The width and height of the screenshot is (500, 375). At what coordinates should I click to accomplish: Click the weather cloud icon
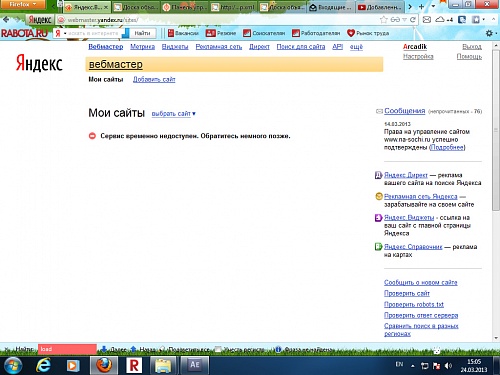(x=441, y=20)
